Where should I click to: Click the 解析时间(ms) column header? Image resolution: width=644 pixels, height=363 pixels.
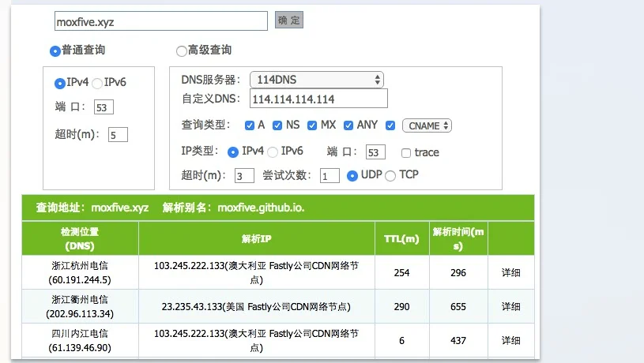[x=458, y=239]
